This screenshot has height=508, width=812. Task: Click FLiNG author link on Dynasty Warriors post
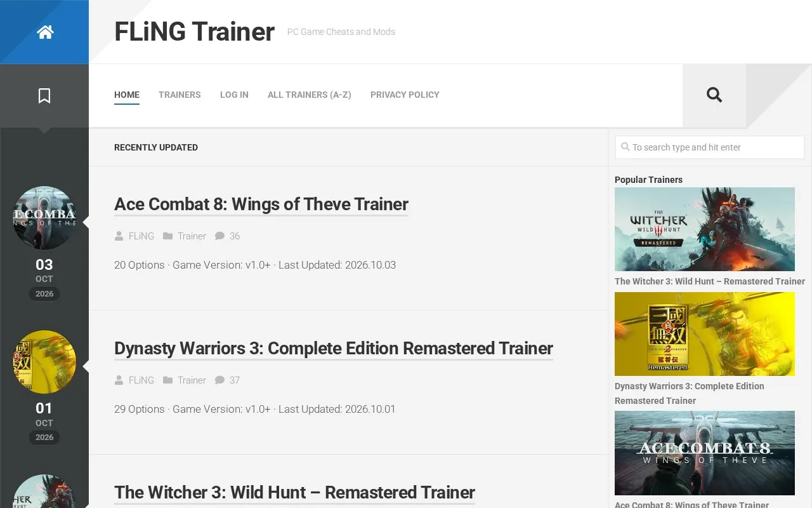(141, 380)
